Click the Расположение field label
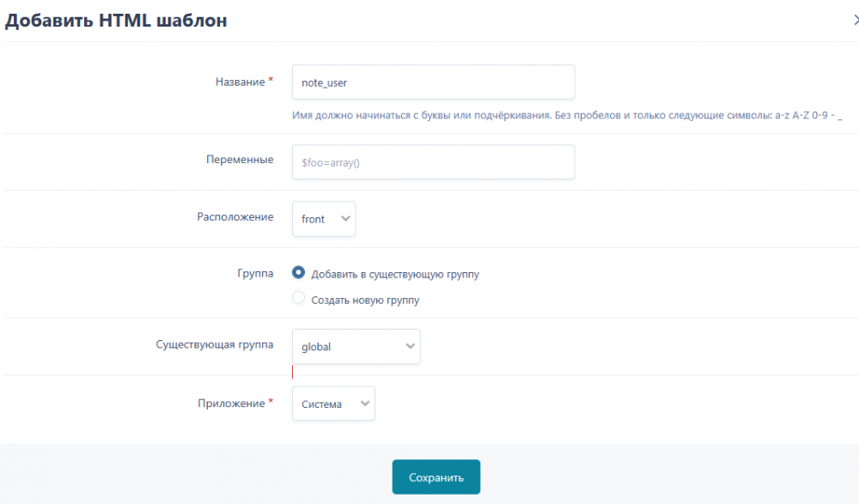The width and height of the screenshot is (859, 504). (x=235, y=217)
